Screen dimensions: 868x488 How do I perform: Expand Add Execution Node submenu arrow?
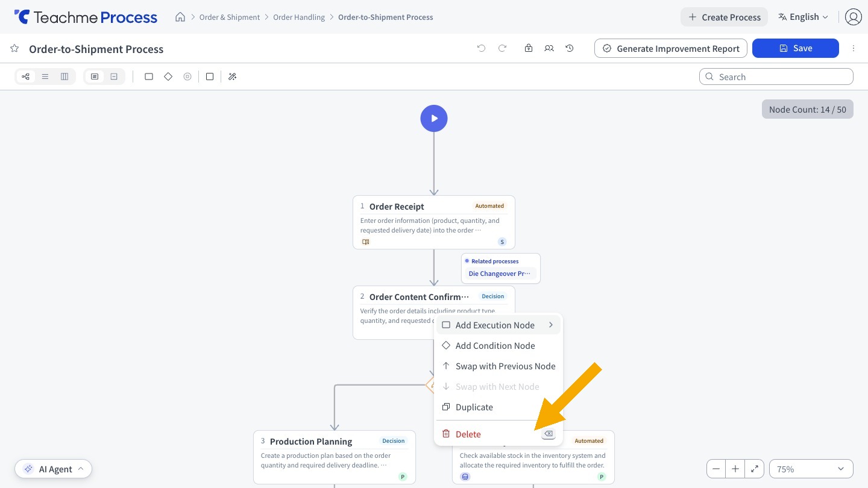coord(551,325)
